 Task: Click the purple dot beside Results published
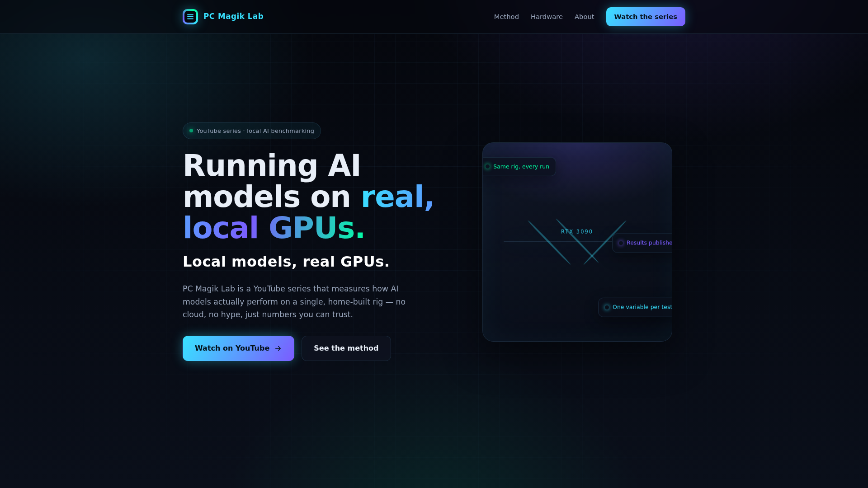(x=621, y=243)
